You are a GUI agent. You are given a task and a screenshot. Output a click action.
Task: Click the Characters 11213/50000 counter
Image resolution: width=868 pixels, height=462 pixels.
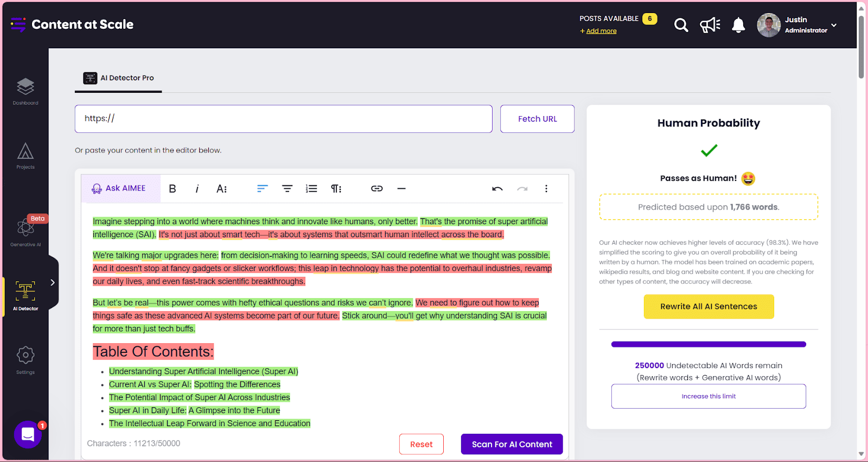coord(133,444)
